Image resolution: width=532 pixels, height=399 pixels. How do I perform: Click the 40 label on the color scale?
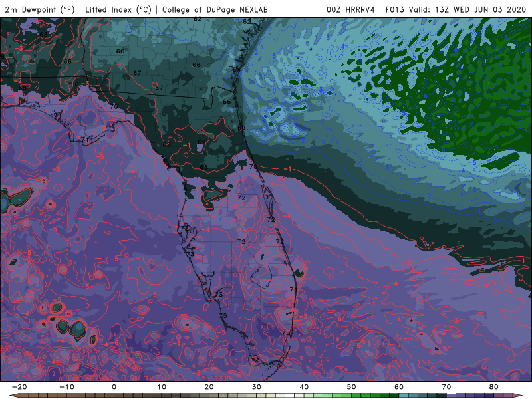(x=304, y=387)
